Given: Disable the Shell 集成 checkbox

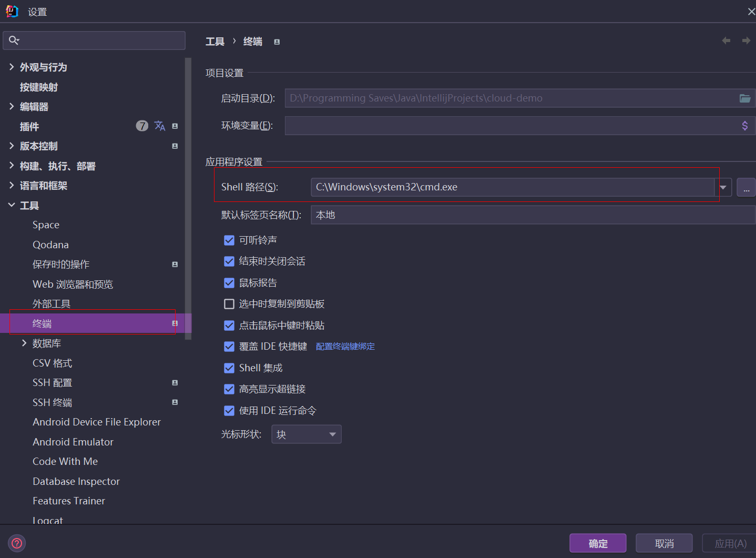Looking at the screenshot, I should point(229,368).
